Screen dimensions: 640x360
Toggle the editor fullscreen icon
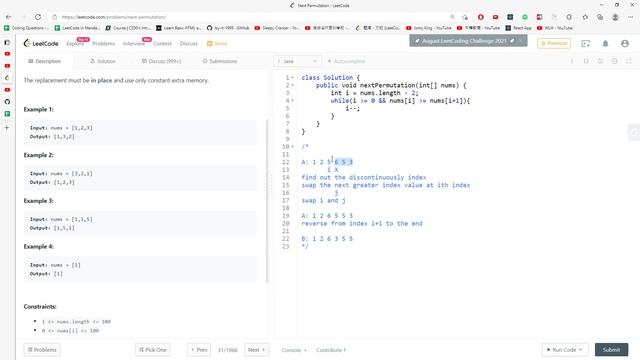(x=629, y=61)
